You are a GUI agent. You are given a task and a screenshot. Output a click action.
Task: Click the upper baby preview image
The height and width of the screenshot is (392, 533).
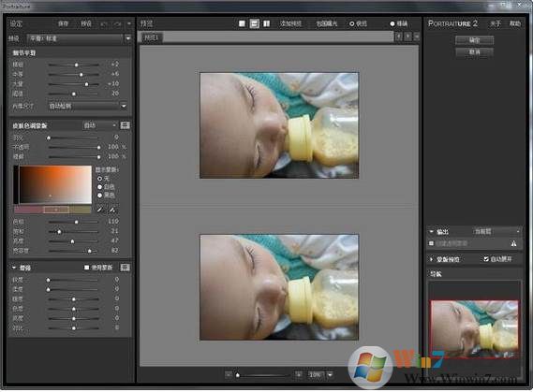[279, 125]
